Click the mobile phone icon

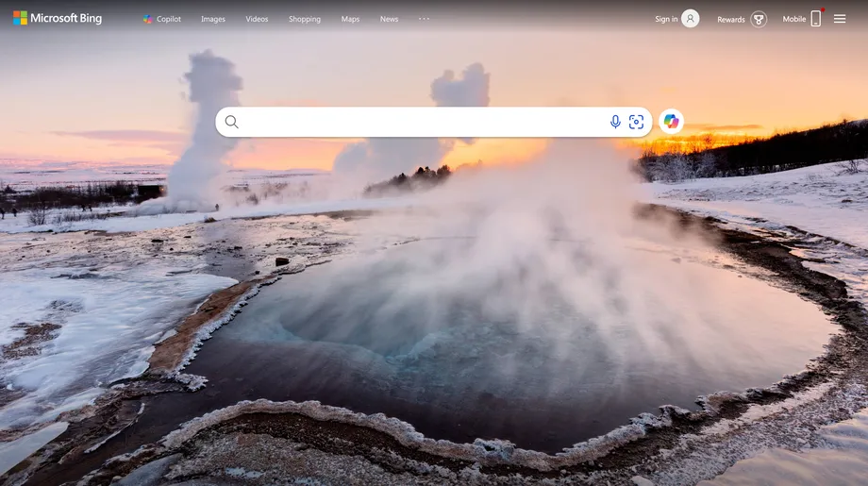816,19
